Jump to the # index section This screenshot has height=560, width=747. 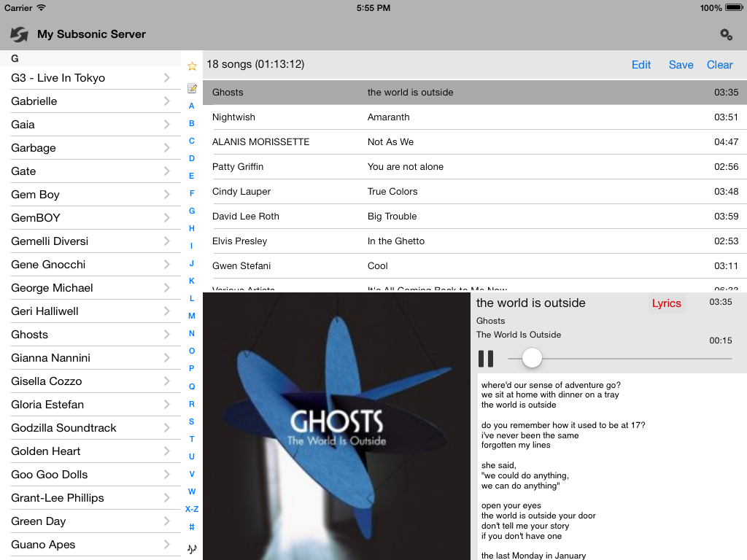(192, 526)
